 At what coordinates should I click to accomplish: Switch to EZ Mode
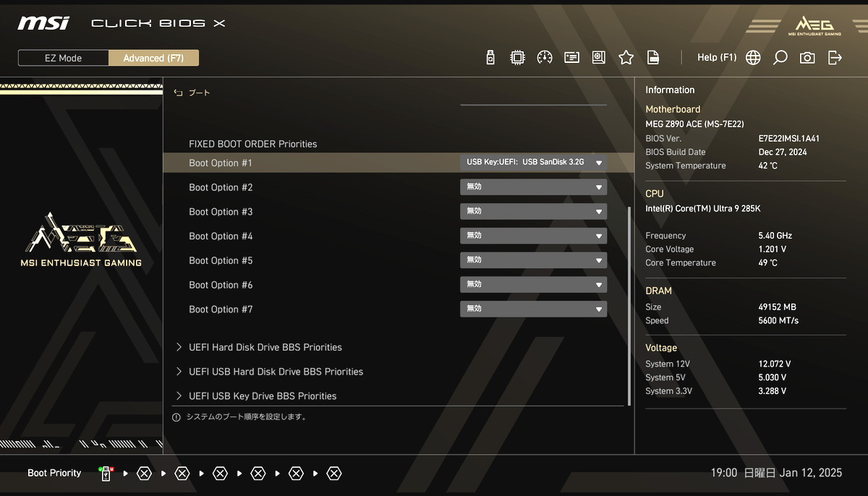pos(64,59)
